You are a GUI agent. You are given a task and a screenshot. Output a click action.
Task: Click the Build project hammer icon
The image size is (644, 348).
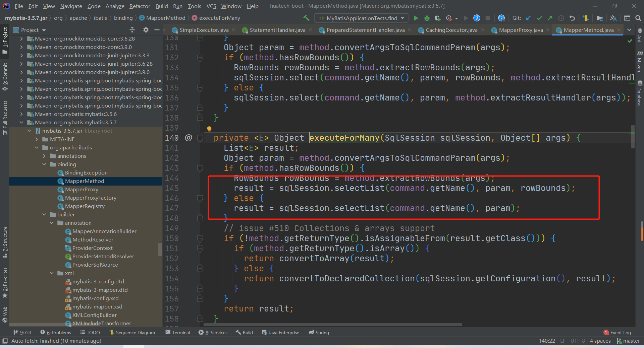pos(306,18)
